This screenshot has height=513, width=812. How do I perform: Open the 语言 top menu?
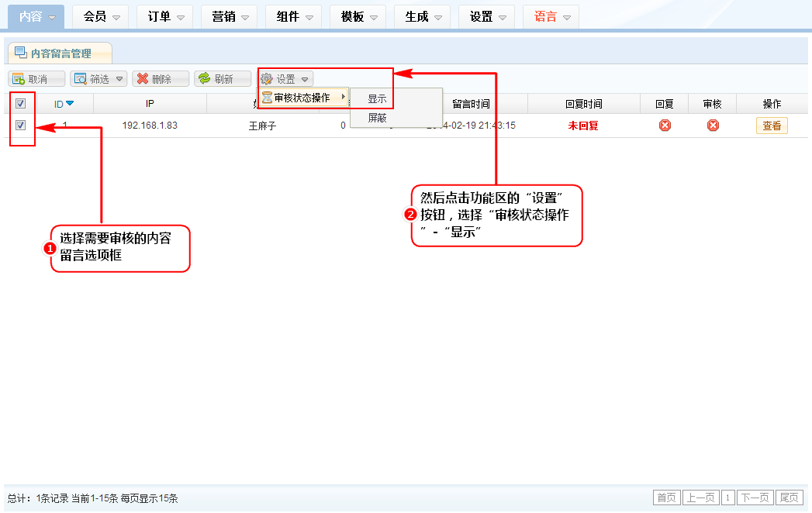(551, 16)
